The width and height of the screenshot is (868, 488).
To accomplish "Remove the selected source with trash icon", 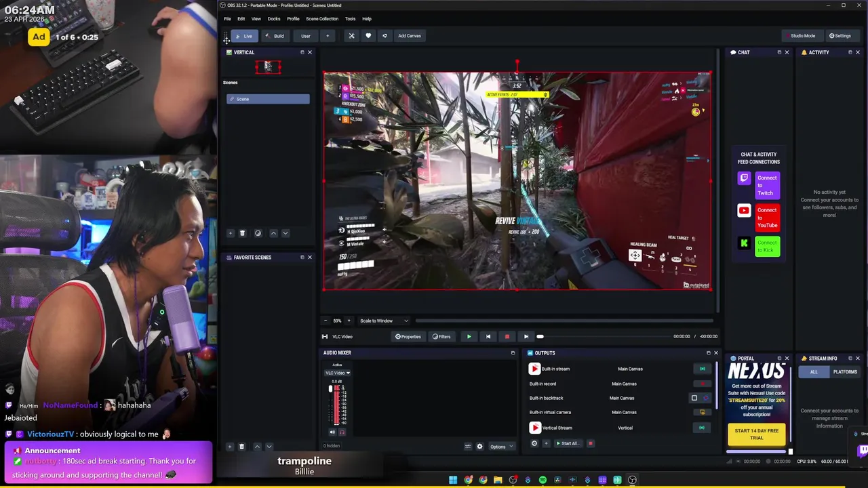I will point(241,447).
